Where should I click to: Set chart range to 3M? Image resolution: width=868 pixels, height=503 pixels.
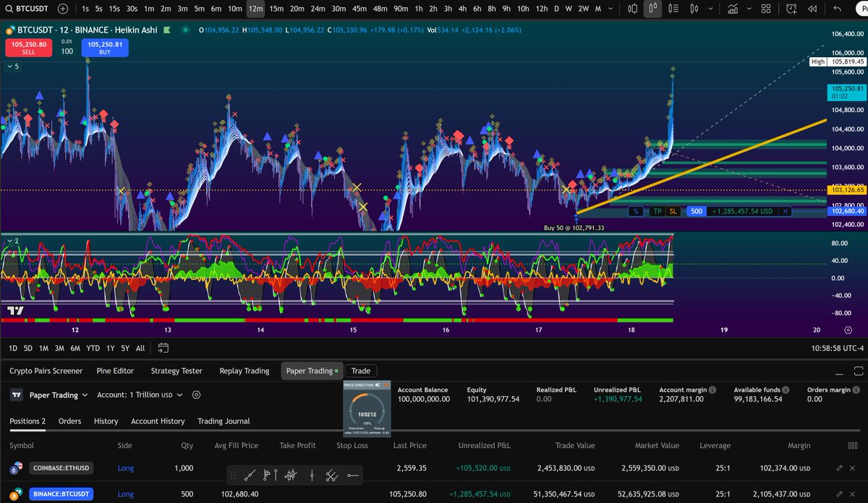[x=59, y=348]
